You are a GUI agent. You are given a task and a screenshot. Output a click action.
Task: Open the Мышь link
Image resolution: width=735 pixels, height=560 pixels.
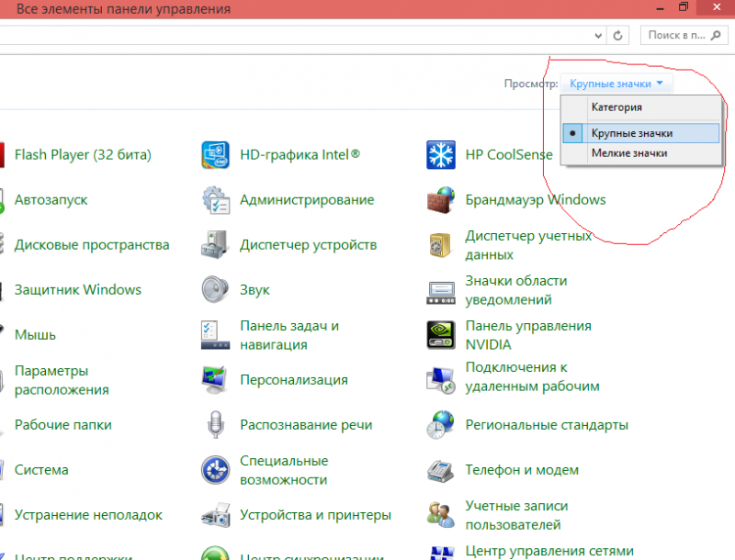[35, 335]
